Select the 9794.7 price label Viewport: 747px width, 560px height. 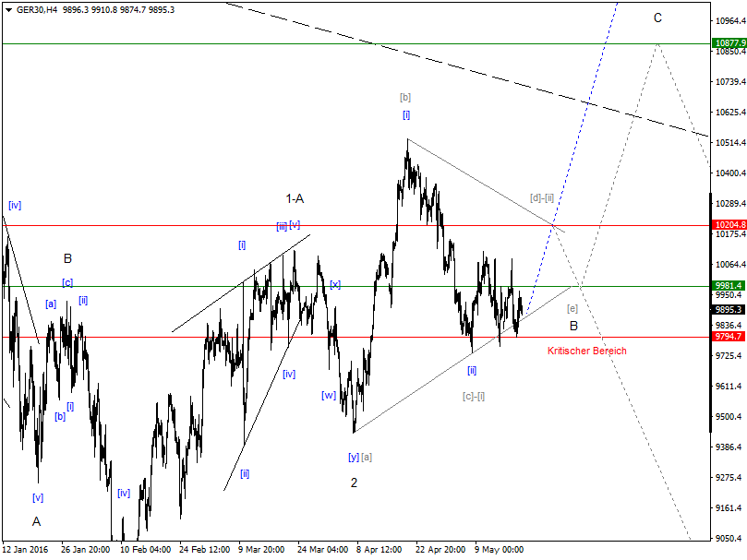tap(729, 338)
